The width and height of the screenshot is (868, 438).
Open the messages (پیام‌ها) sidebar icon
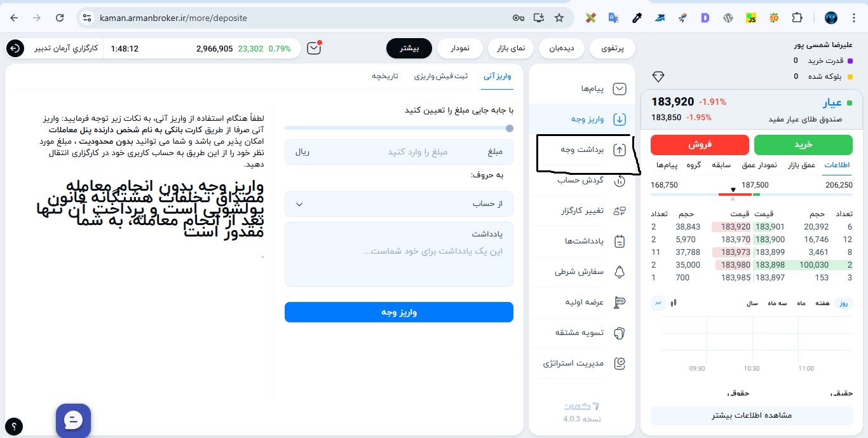[620, 89]
